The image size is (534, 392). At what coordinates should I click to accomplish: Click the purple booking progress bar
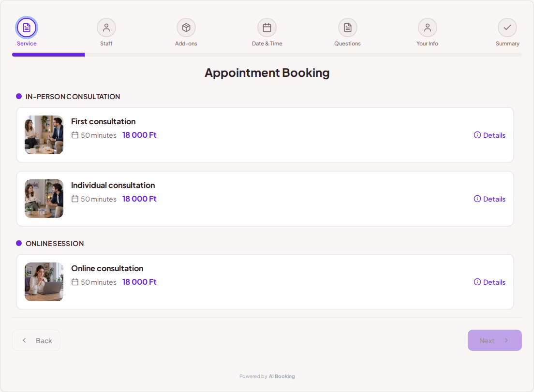coord(48,55)
